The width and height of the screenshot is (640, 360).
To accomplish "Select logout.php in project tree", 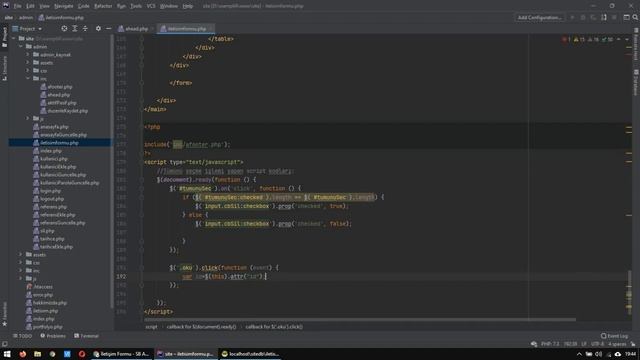I will coord(48,199).
